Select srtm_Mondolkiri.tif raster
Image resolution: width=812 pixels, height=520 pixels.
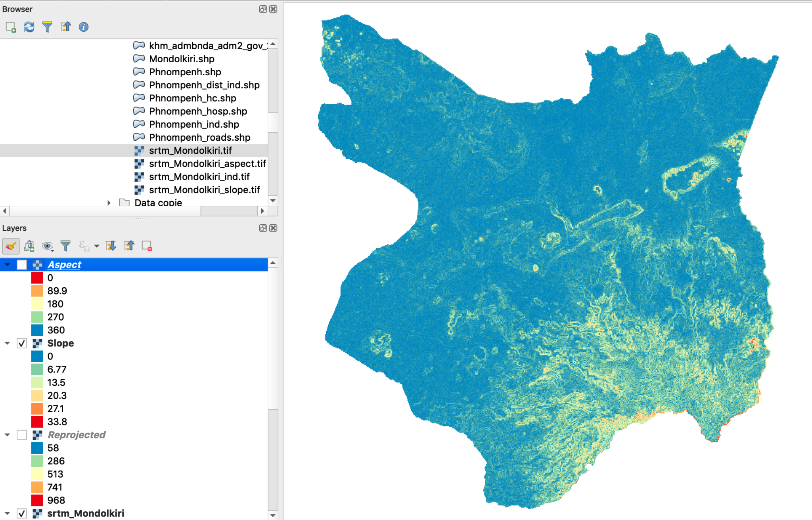coord(190,151)
